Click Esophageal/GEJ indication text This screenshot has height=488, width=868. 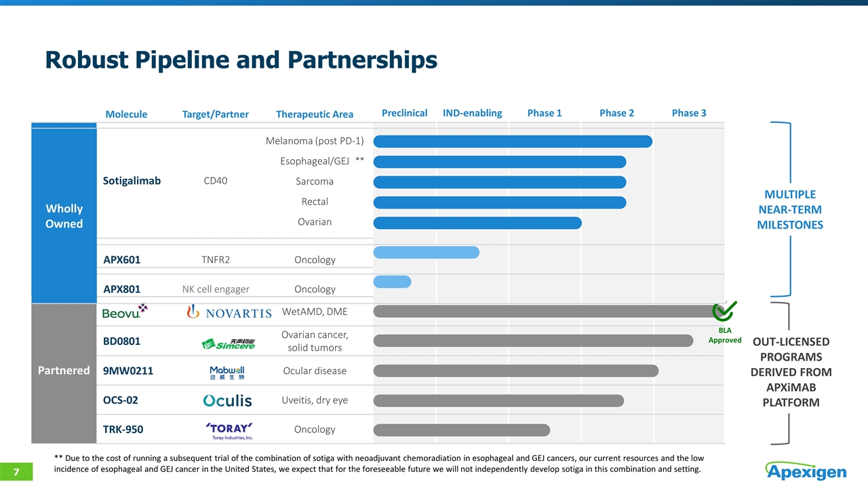(x=315, y=161)
